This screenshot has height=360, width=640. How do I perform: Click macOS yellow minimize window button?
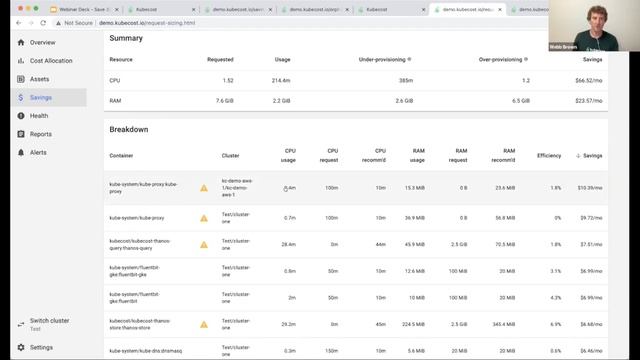click(x=28, y=9)
